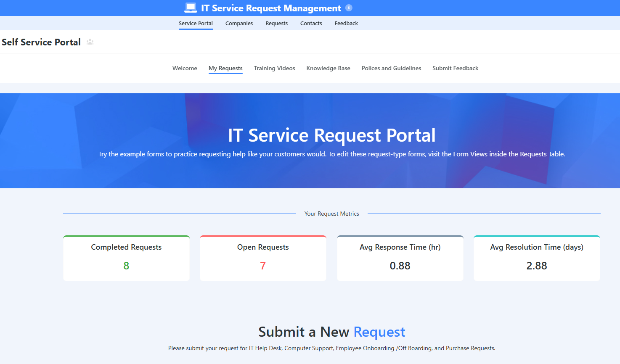
Task: Open Polices and Guidelines section
Action: 391,68
